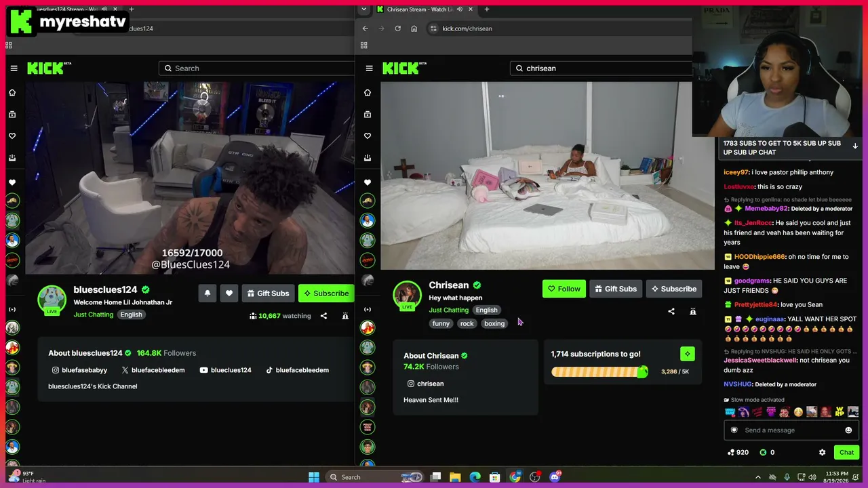Open Just Chatting category under Chrisean
Image resolution: width=868 pixels, height=488 pixels.
pos(449,310)
